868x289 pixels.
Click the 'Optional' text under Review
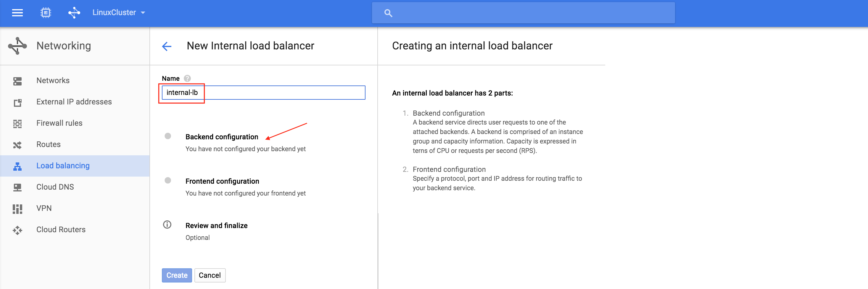coord(197,238)
